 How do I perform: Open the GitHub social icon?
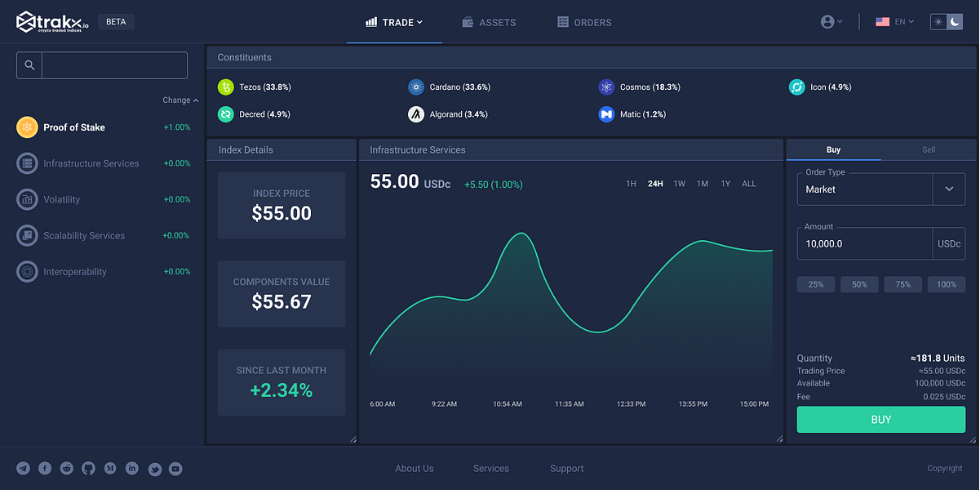click(x=88, y=469)
